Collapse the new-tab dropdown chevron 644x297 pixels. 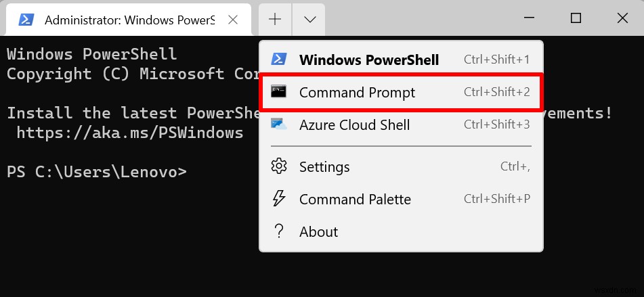309,20
